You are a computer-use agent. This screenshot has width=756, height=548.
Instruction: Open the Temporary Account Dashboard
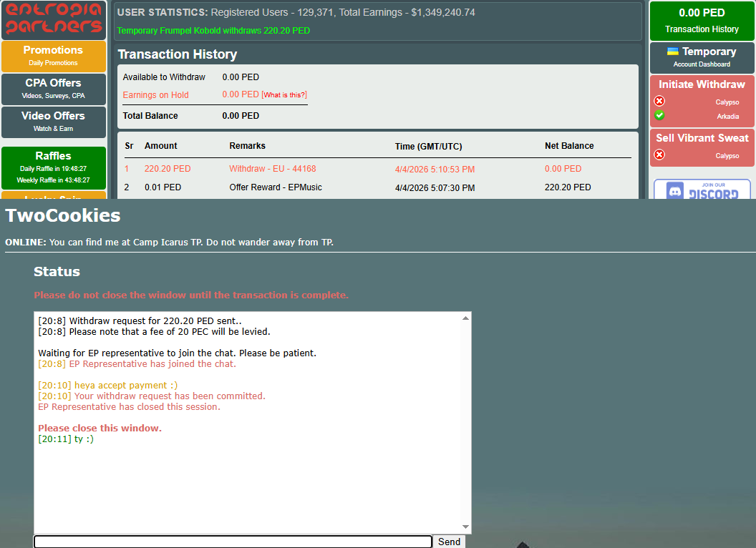coord(702,57)
